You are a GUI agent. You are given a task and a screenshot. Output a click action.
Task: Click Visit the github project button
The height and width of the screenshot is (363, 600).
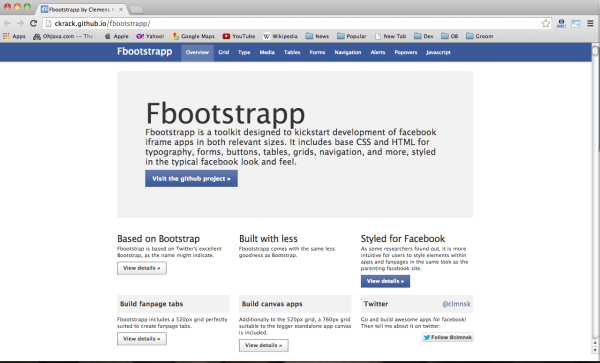(x=191, y=179)
